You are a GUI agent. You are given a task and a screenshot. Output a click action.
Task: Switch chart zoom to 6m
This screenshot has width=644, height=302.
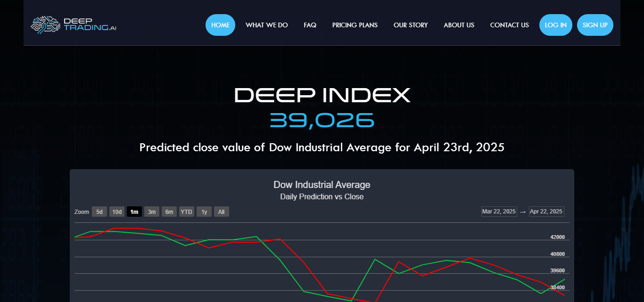(169, 212)
